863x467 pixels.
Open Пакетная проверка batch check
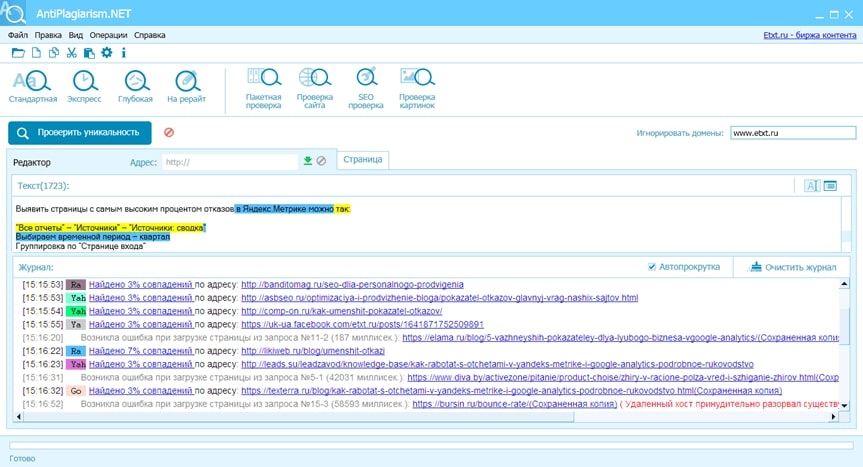pos(263,87)
